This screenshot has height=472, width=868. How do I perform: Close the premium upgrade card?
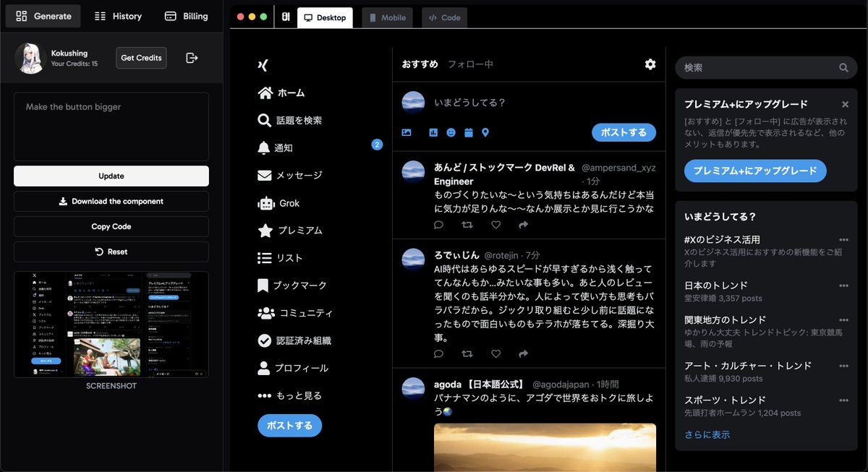coord(845,105)
